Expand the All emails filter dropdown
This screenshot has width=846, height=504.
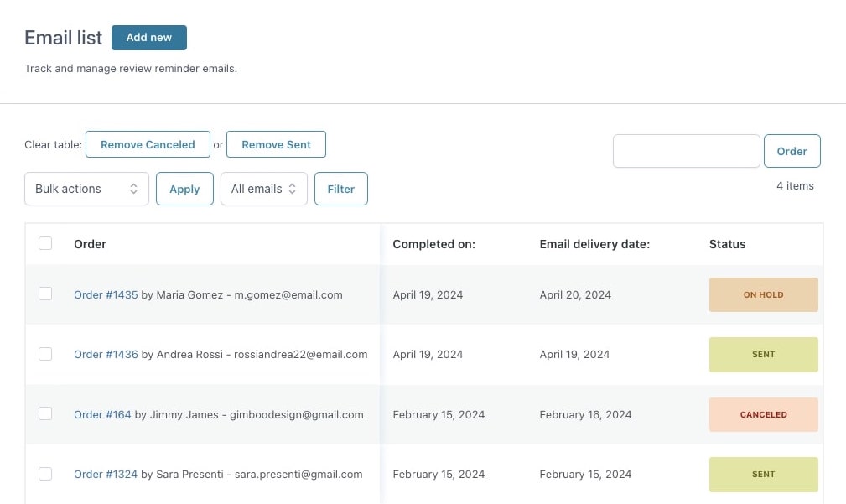(x=263, y=189)
